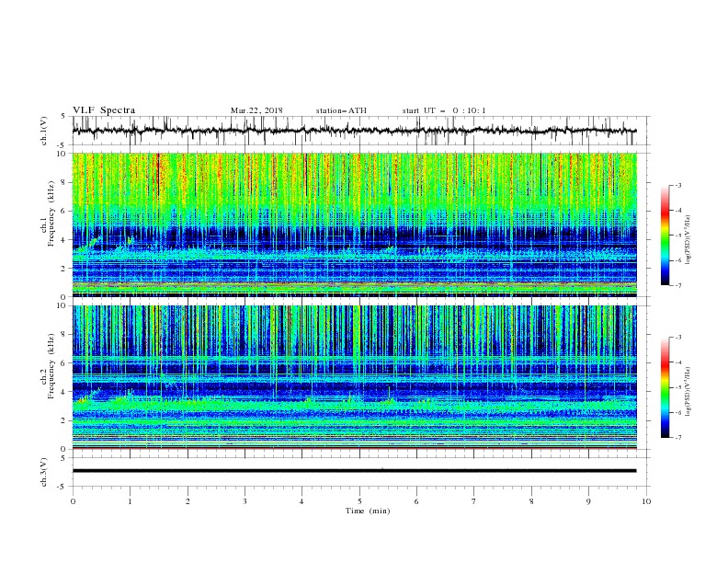Click ch.1 frequency tick label "4"
This screenshot has width=728, height=563.
[63, 240]
